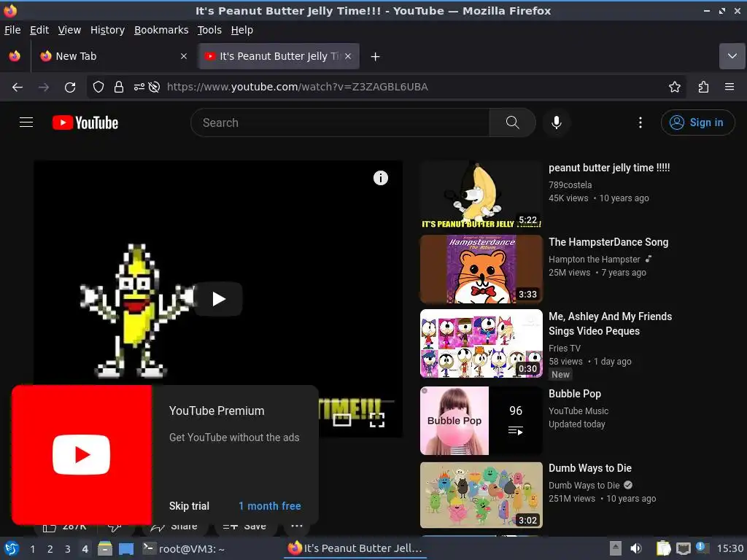Image resolution: width=747 pixels, height=560 pixels.
Task: Close the Peanut Butter Jelly tab
Action: click(x=348, y=56)
